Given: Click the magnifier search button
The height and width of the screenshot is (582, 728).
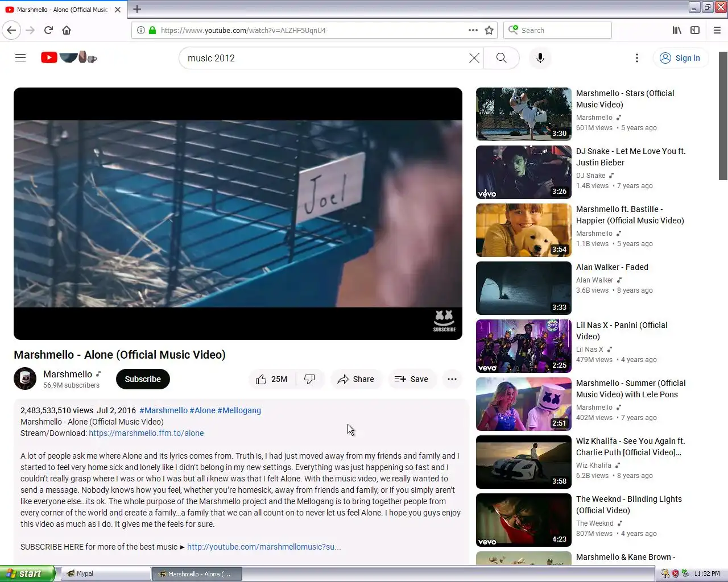Looking at the screenshot, I should (501, 58).
